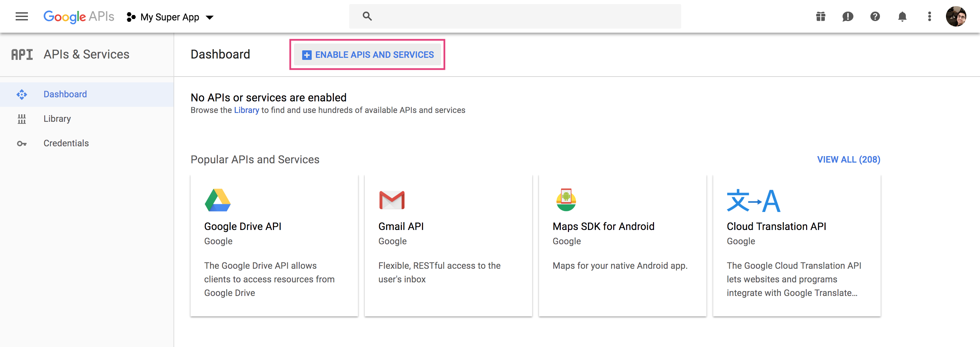Viewport: 980px width, 347px height.
Task: Click the Dashboard page title
Action: tap(220, 54)
